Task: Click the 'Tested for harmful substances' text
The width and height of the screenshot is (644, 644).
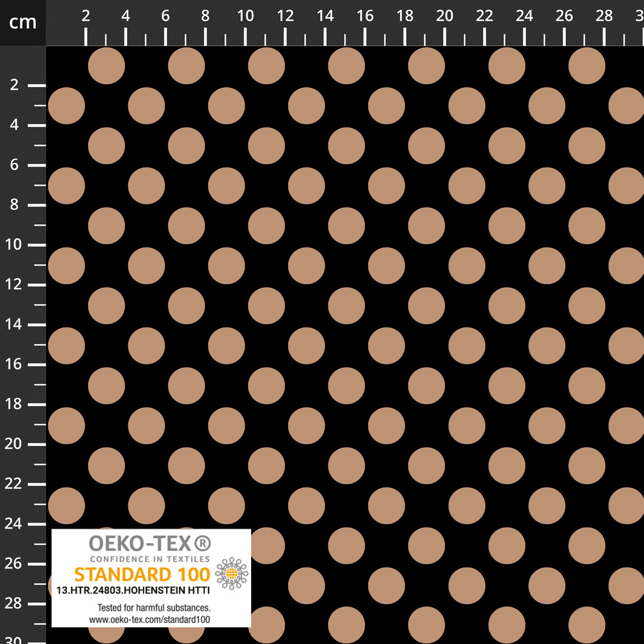Action: coord(153,608)
